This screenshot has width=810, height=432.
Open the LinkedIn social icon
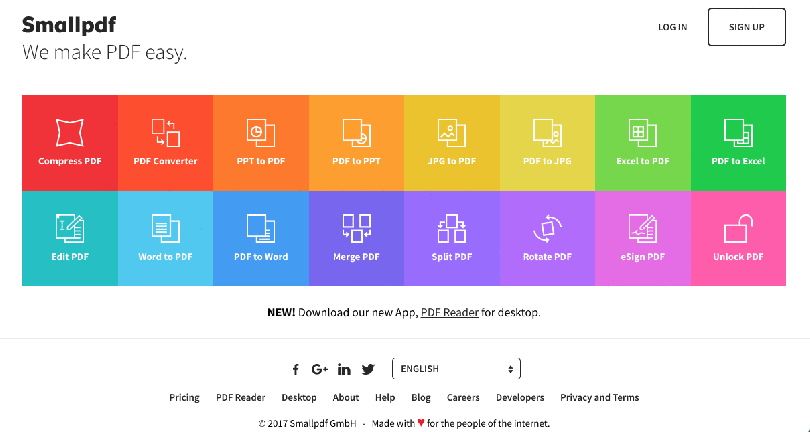[x=344, y=369]
